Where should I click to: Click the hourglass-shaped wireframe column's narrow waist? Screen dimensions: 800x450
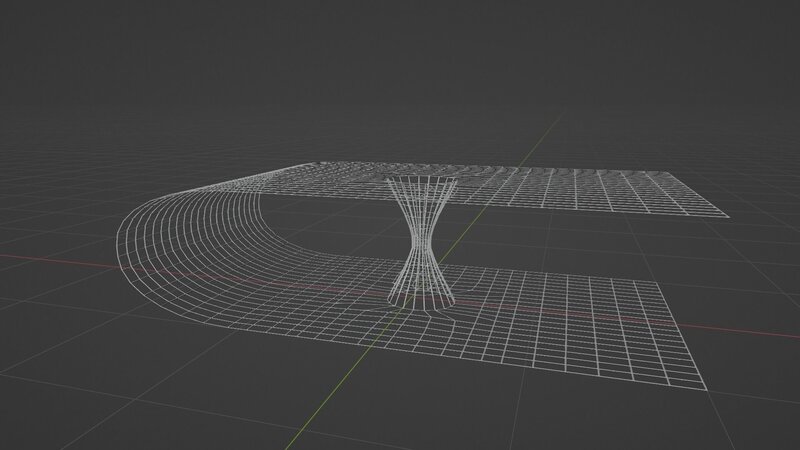[x=420, y=238]
